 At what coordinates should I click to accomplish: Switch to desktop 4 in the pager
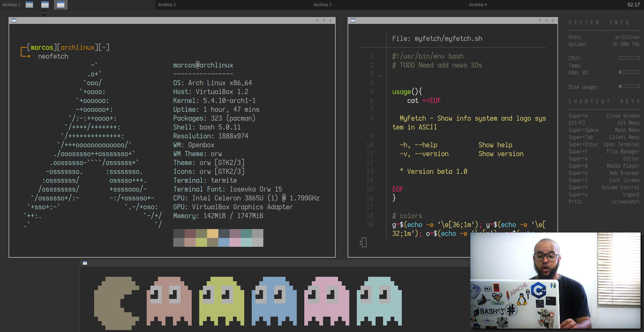[478, 4]
